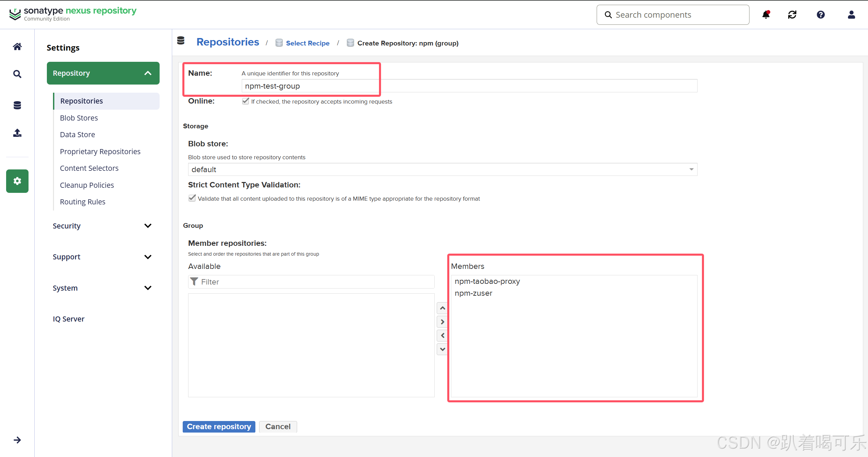The image size is (868, 457).
Task: Open Routing Rules menu item
Action: 83,202
